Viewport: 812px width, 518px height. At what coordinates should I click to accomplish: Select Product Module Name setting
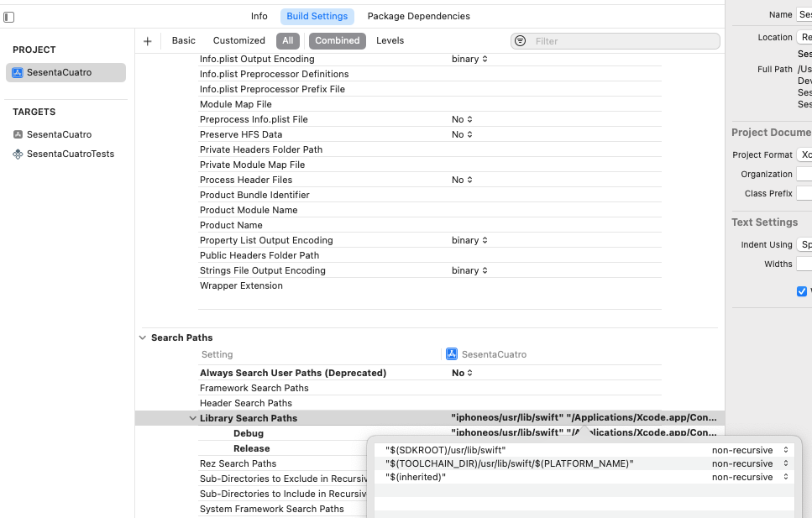pyautogui.click(x=429, y=210)
